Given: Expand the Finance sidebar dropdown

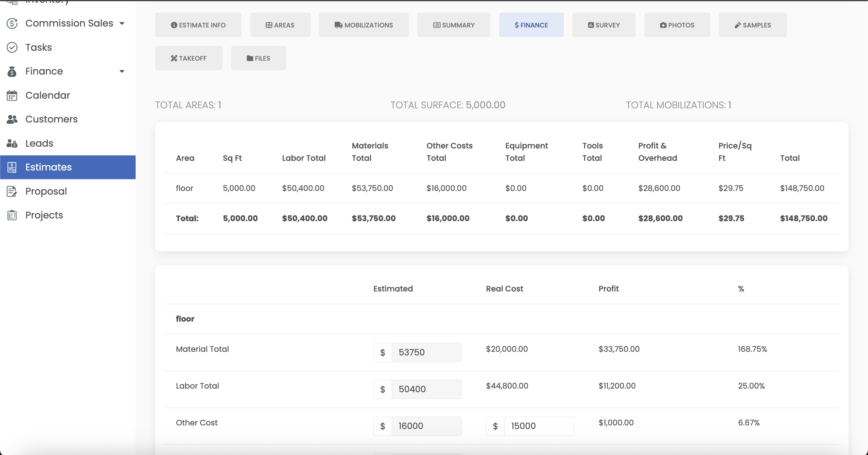Looking at the screenshot, I should 122,71.
